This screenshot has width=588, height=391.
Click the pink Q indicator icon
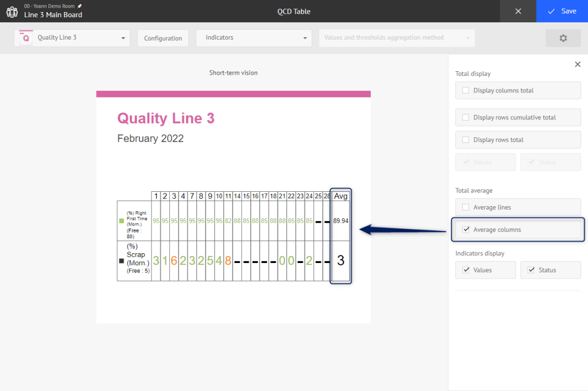tap(24, 38)
